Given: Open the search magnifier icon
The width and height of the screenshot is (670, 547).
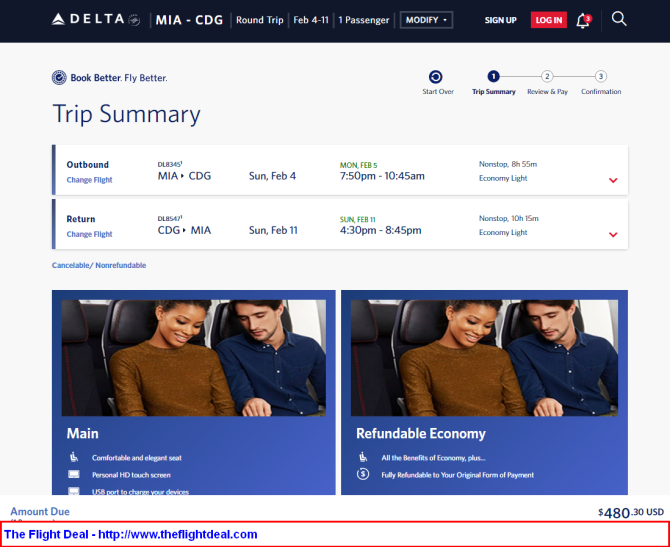Looking at the screenshot, I should click(619, 19).
